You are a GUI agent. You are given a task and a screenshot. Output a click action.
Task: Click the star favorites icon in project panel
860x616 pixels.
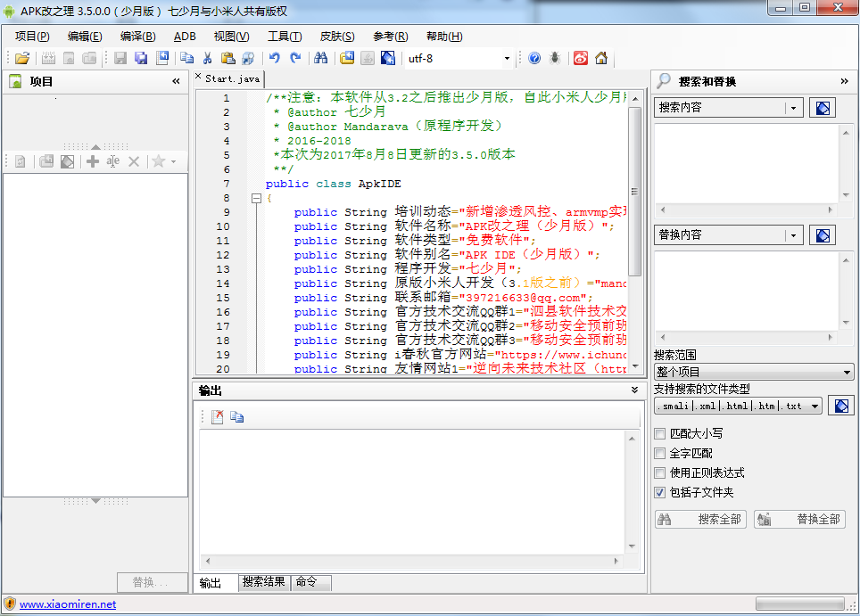click(x=159, y=161)
